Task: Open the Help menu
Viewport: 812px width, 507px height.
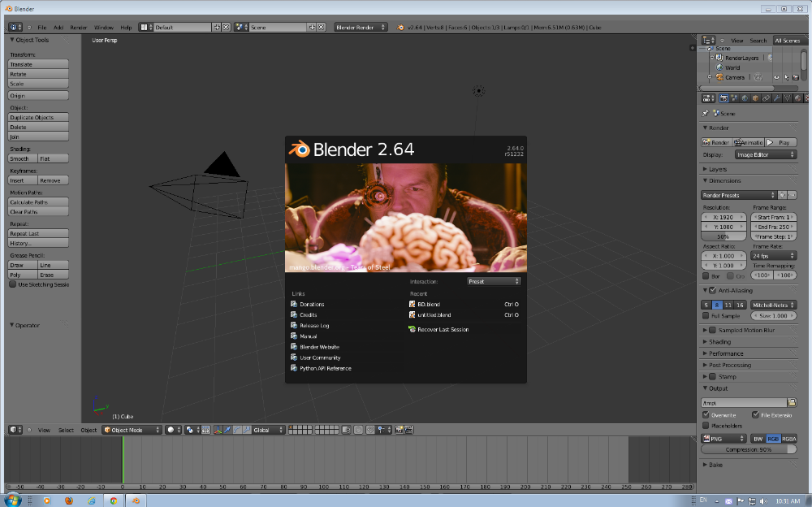Action: click(x=126, y=28)
